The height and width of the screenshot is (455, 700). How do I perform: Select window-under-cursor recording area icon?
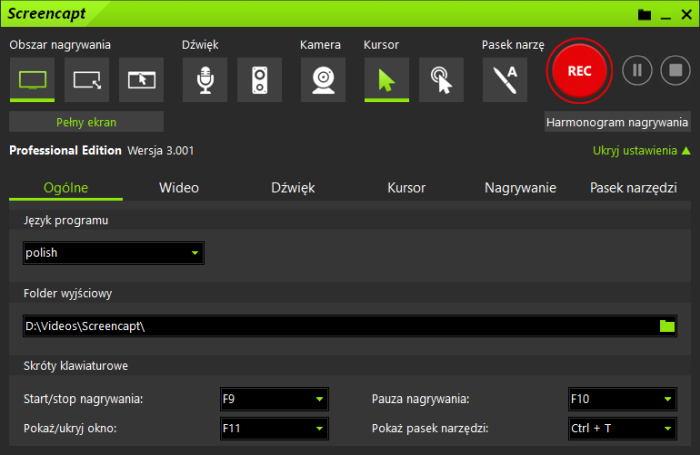point(142,79)
